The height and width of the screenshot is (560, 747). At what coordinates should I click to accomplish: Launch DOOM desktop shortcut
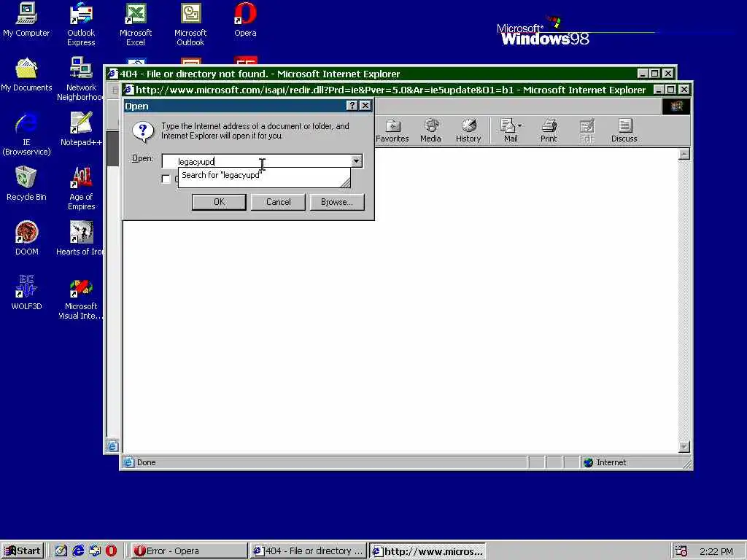26,238
